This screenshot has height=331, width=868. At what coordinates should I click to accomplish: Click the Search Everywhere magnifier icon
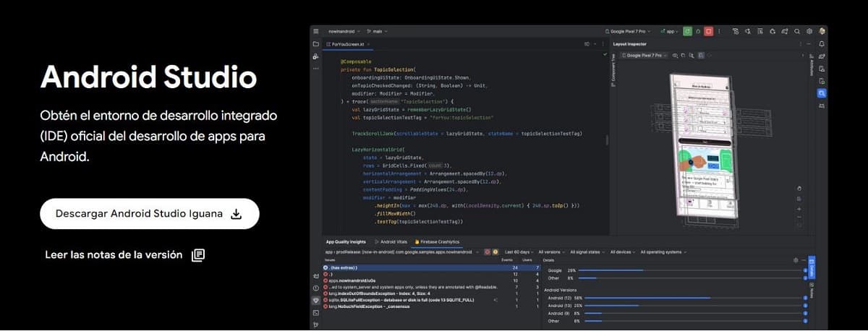click(797, 32)
